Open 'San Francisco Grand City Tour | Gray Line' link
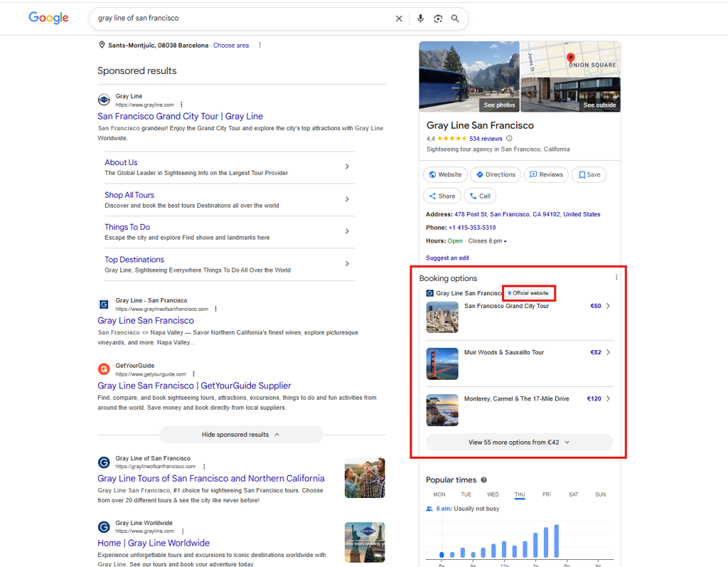The image size is (728, 567). [x=180, y=116]
